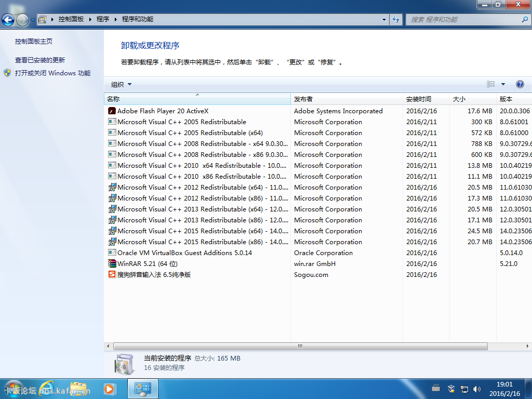Viewport: 532px width, 399px height.
Task: Open 控制面板主页 link
Action: (x=34, y=42)
